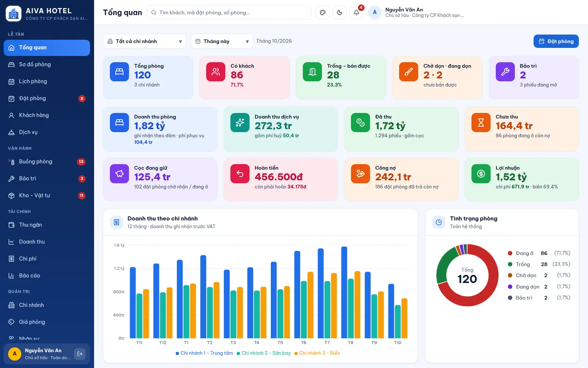Image resolution: width=588 pixels, height=368 pixels.
Task: Open notifications bell
Action: coord(356,13)
